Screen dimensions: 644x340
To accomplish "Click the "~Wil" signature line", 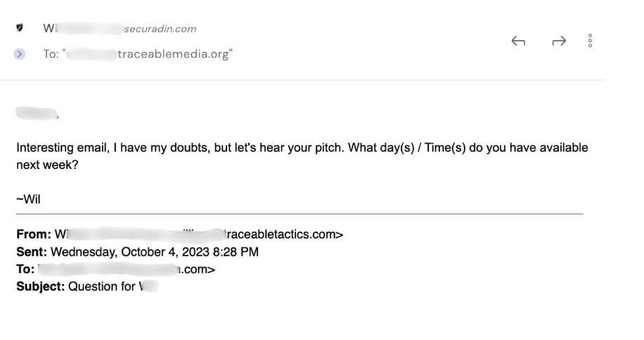I will coord(28,199).
